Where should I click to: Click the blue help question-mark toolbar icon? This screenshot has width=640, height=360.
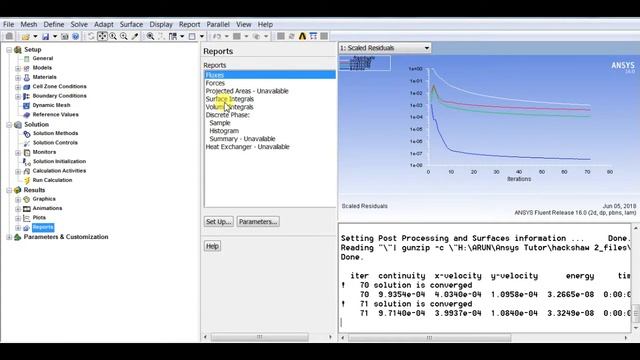76,37
